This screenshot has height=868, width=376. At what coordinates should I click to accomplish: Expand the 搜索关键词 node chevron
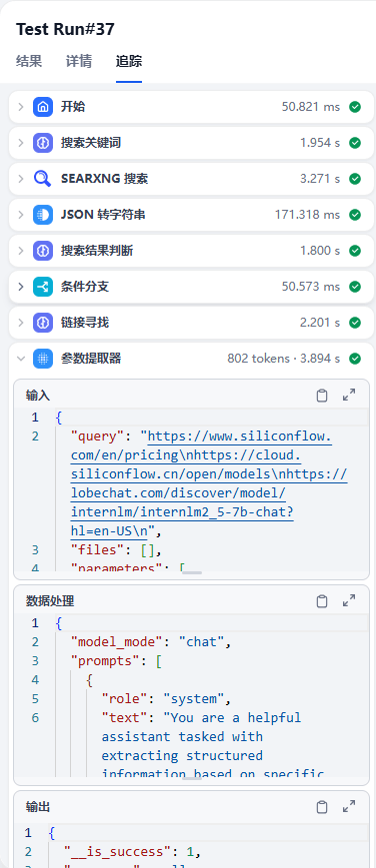[x=21, y=143]
